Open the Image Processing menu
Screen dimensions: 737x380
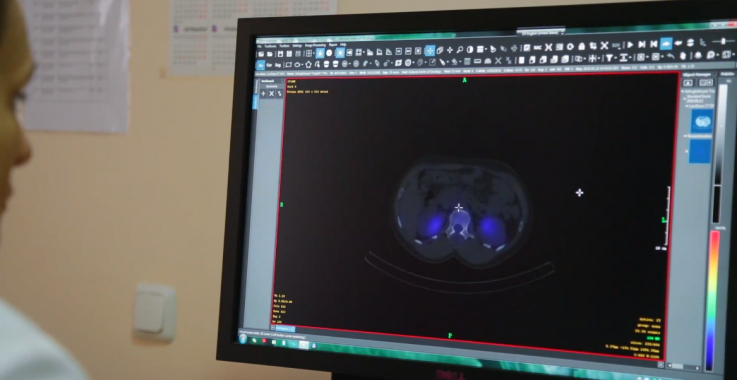315,45
